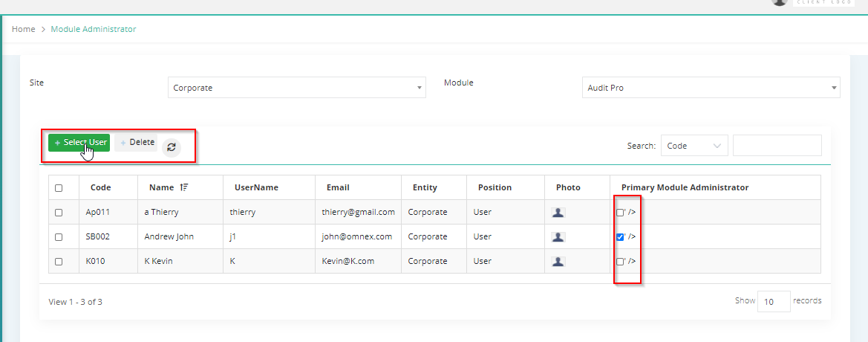Enable Primary Module Administrator for K Kevin
The height and width of the screenshot is (342, 868).
pyautogui.click(x=620, y=262)
